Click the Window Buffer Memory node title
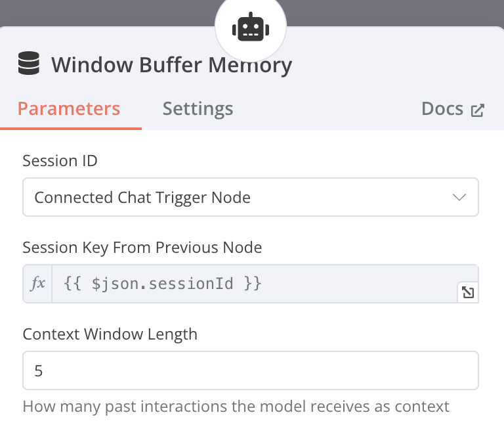504x444 pixels. 171,65
